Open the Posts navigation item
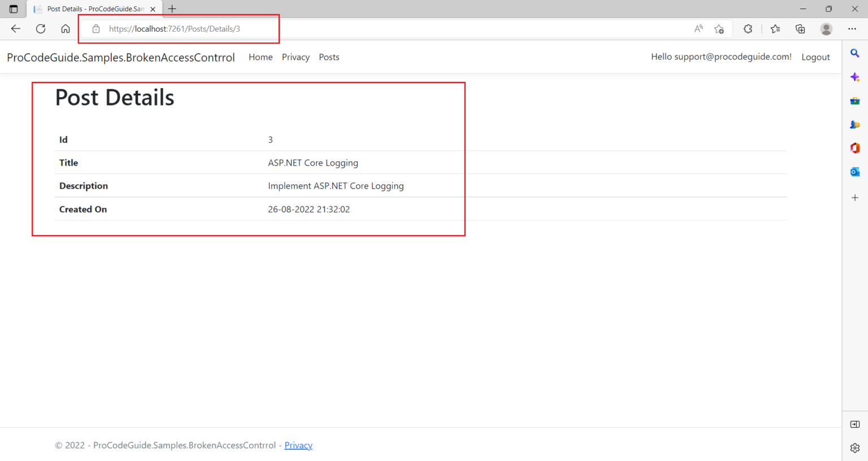 click(329, 57)
